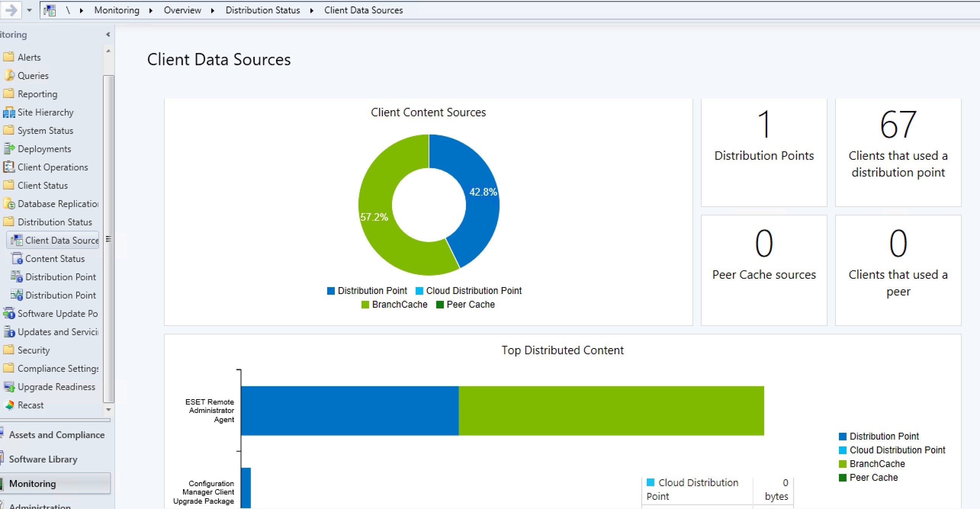Image resolution: width=980 pixels, height=509 pixels.
Task: Click the 'Client Content Sources' chart title
Action: tap(428, 112)
